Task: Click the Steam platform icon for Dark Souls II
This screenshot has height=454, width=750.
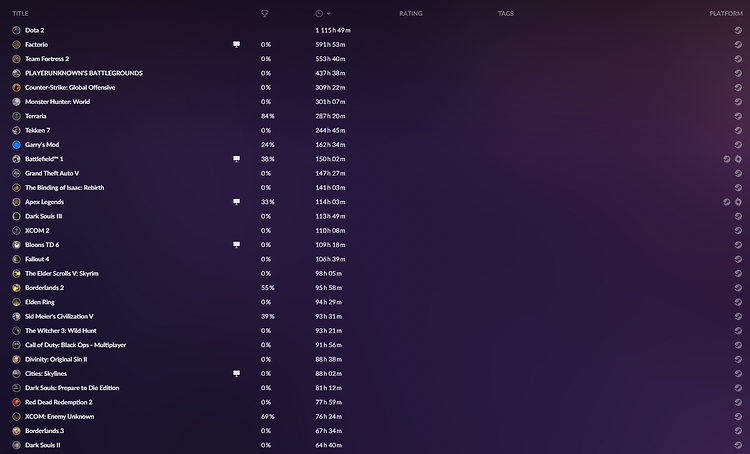Action: (x=738, y=445)
